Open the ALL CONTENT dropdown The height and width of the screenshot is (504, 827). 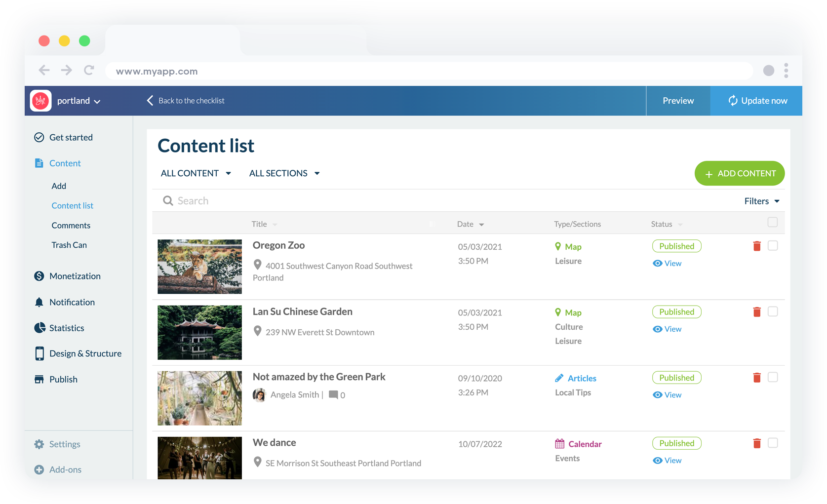coord(196,173)
